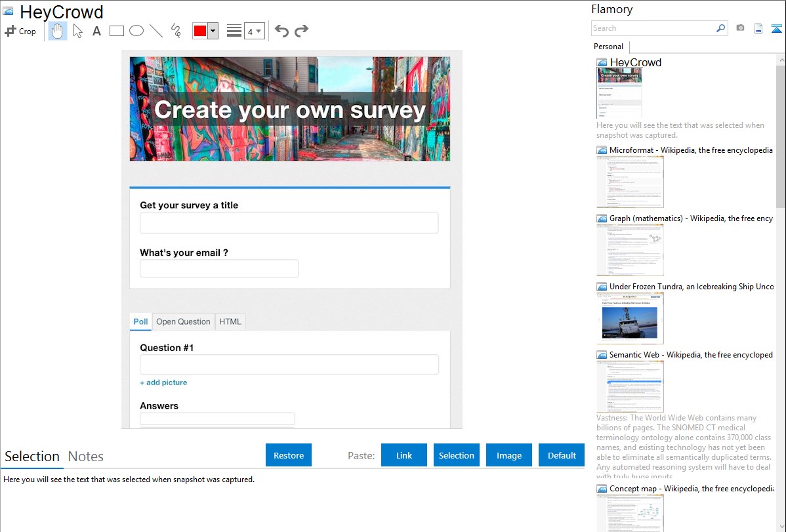The width and height of the screenshot is (786, 532).
Task: Select the text annotation tool
Action: click(96, 31)
